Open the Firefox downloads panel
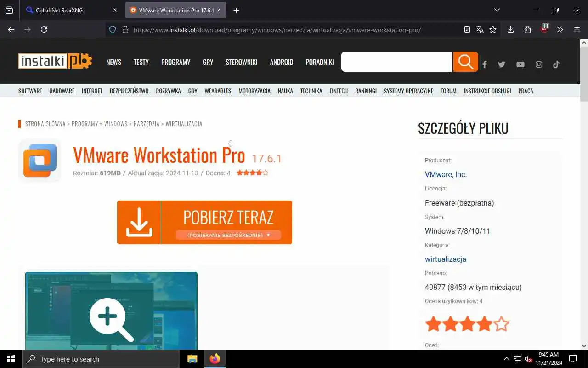 click(x=510, y=29)
